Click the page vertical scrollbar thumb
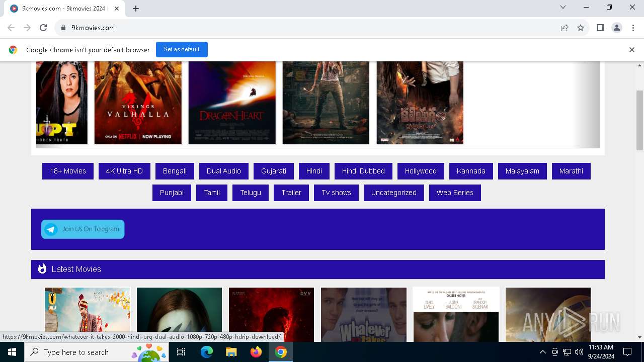This screenshot has width=644, height=362. [x=639, y=120]
